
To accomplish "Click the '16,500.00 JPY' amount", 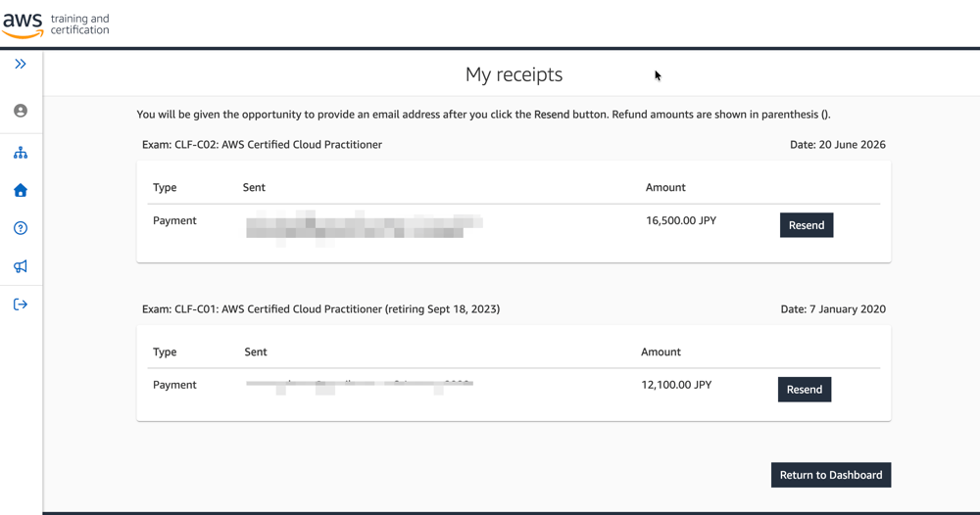I will [x=681, y=220].
